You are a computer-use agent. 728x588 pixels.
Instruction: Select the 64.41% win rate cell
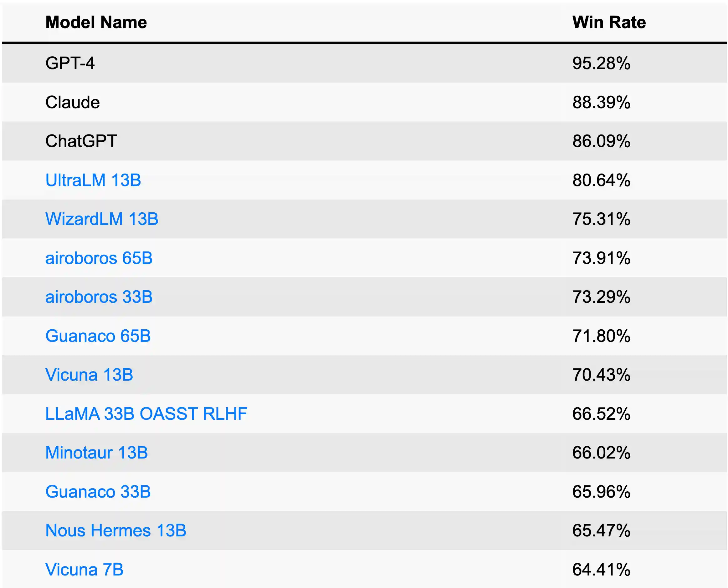pos(601,570)
